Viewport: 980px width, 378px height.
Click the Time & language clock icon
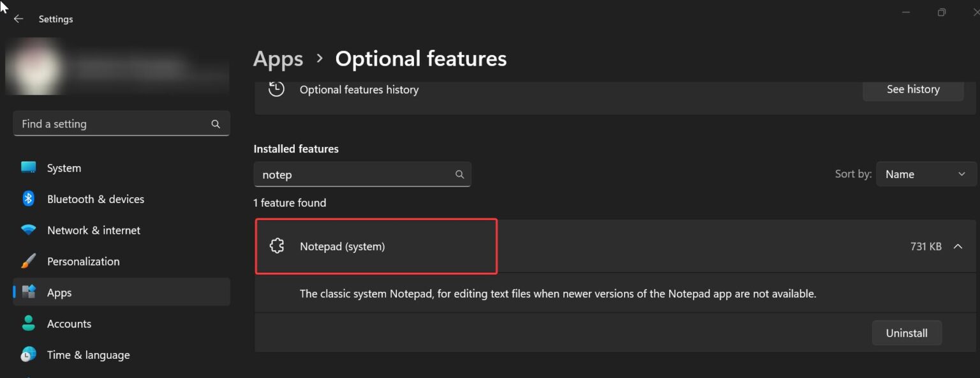[x=28, y=355]
